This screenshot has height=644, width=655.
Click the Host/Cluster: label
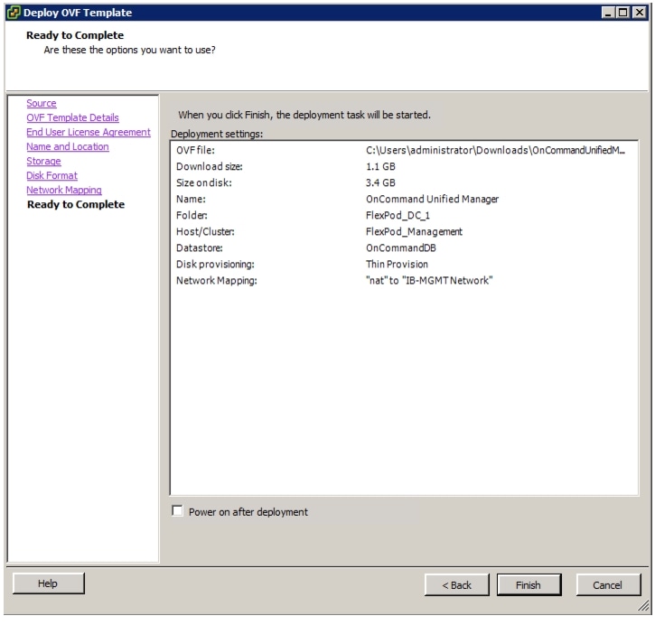tap(205, 232)
